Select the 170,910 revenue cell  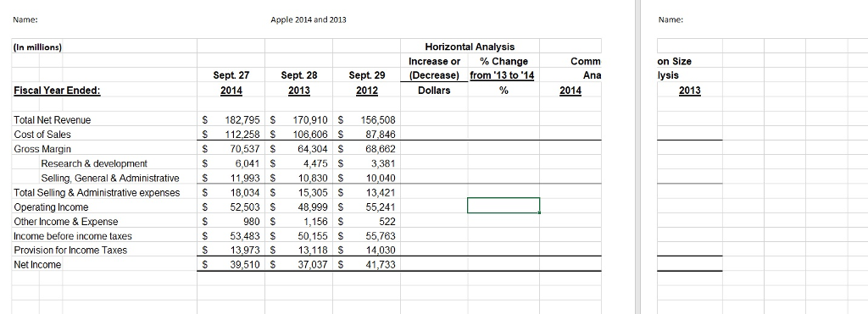[x=299, y=120]
